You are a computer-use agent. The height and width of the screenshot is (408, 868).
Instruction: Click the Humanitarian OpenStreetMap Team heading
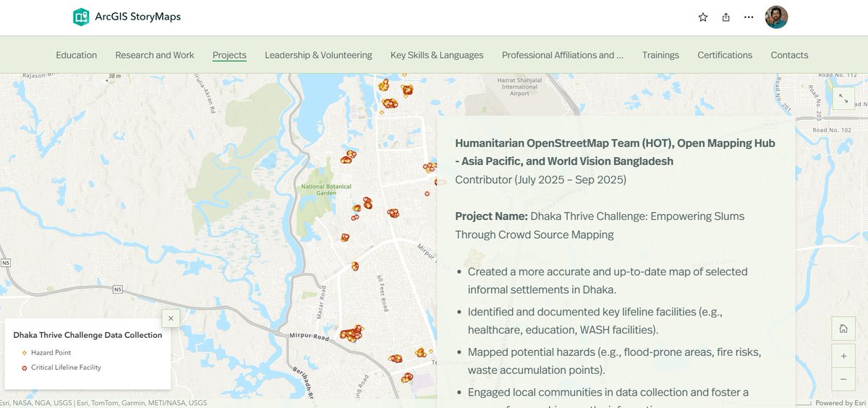coord(615,152)
